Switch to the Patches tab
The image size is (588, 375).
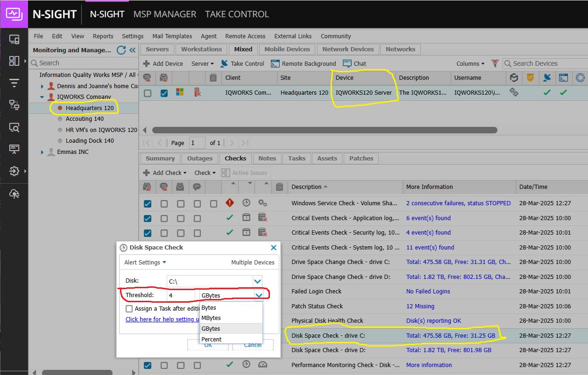tap(361, 159)
